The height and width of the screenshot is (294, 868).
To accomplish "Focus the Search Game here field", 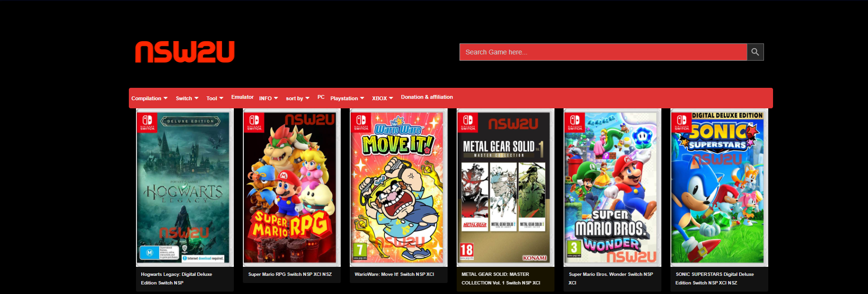I will click(x=603, y=52).
